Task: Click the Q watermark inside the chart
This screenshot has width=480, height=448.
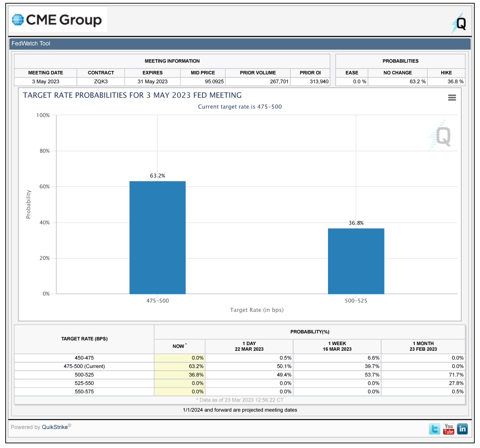Action: tap(440, 135)
